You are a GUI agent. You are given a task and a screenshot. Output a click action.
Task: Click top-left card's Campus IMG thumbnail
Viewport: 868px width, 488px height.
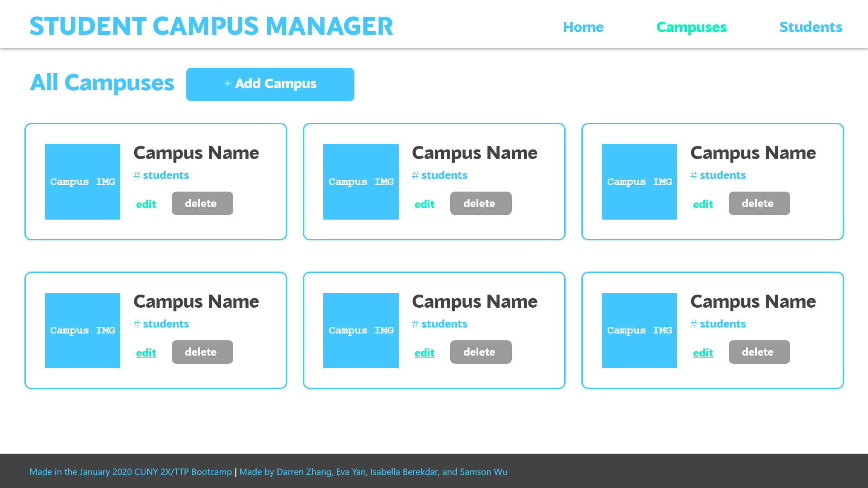(82, 182)
